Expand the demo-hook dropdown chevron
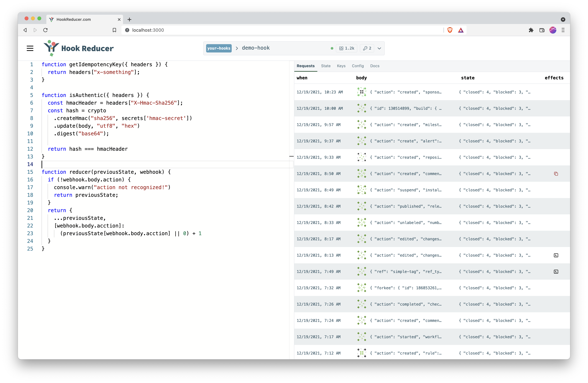The width and height of the screenshot is (588, 383). pyautogui.click(x=379, y=48)
